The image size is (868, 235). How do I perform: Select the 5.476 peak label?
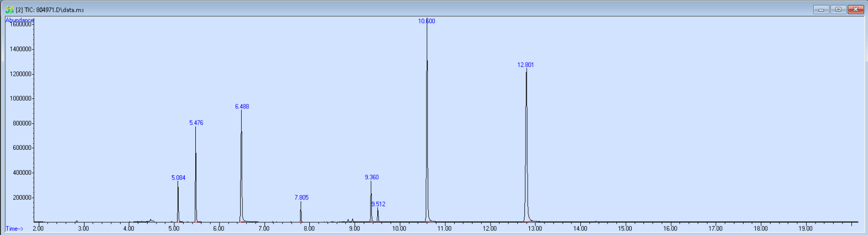[196, 123]
